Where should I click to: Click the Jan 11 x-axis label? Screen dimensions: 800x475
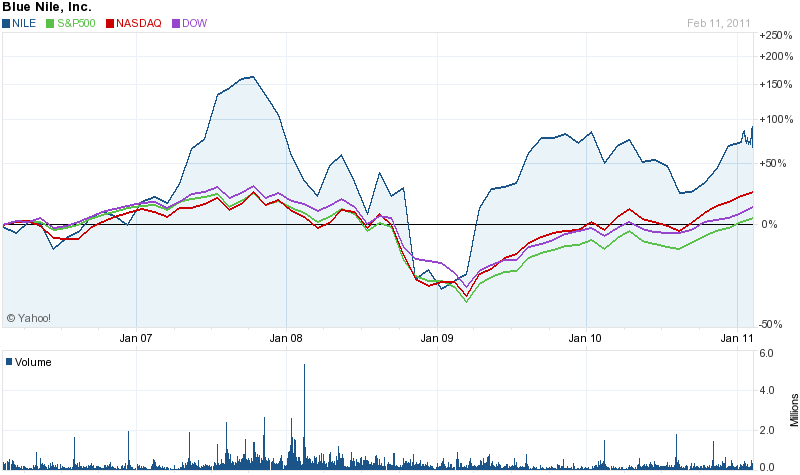coord(737,338)
